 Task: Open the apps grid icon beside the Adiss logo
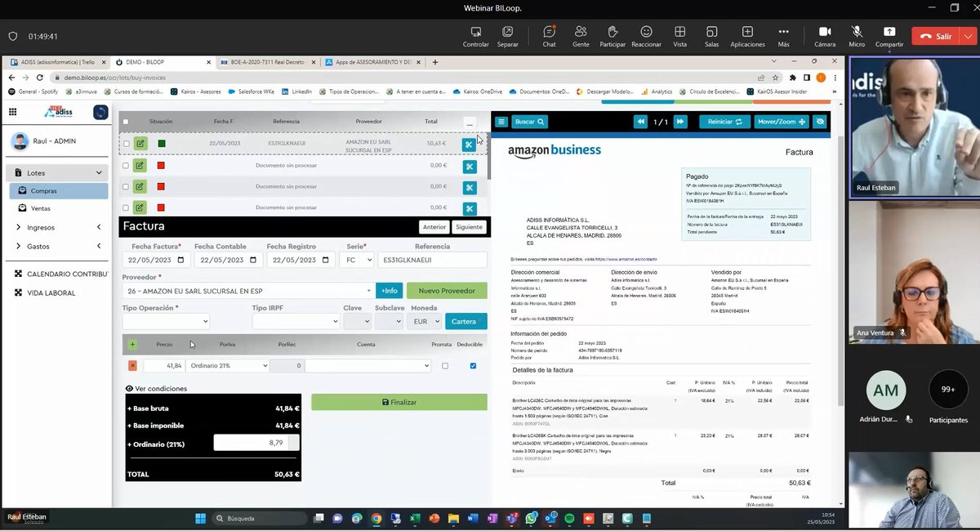point(12,113)
